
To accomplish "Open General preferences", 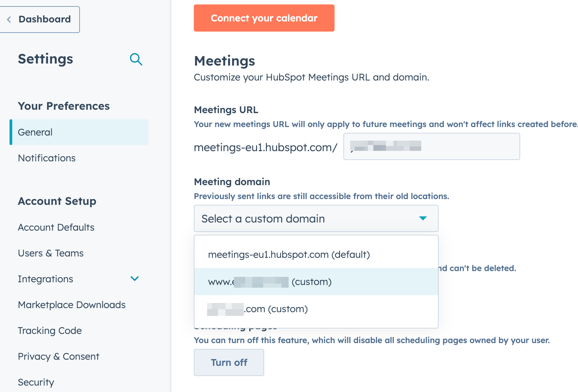I will pos(35,132).
